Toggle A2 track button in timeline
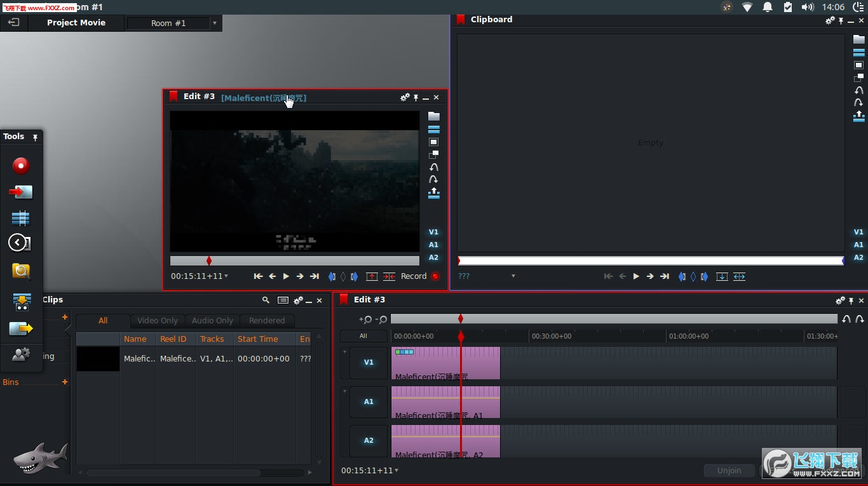Image resolution: width=868 pixels, height=486 pixels. (x=369, y=441)
